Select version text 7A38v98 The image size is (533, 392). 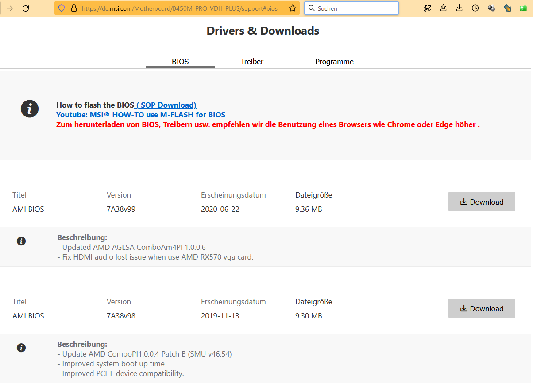point(121,316)
